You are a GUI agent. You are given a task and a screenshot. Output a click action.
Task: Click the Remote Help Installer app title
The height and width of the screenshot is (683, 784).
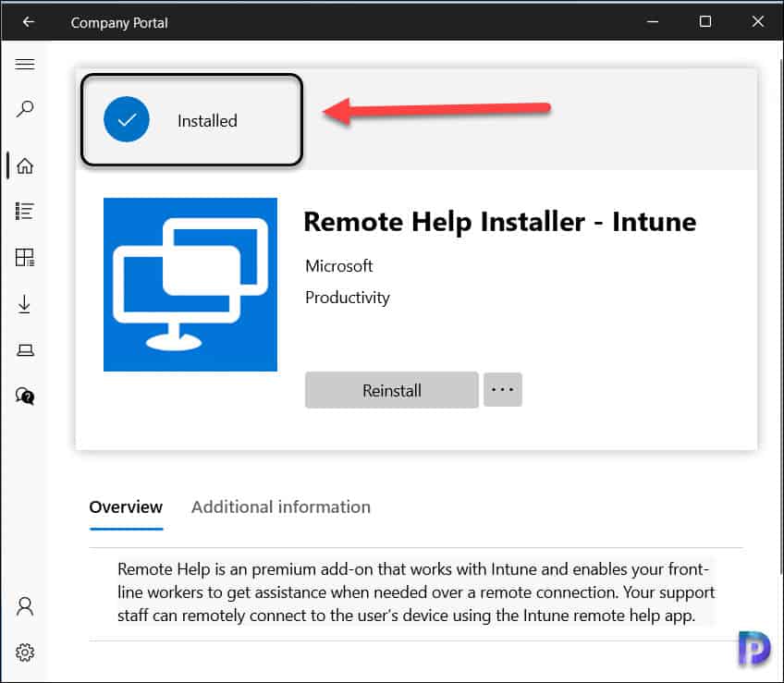pos(499,222)
